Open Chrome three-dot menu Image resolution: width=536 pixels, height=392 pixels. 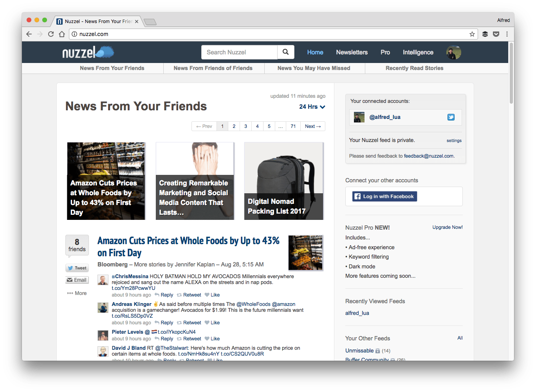507,34
